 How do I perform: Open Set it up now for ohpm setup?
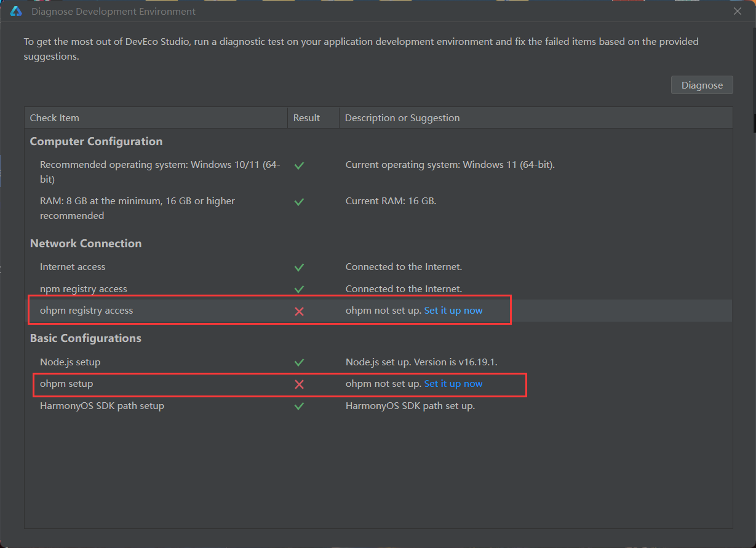click(453, 384)
